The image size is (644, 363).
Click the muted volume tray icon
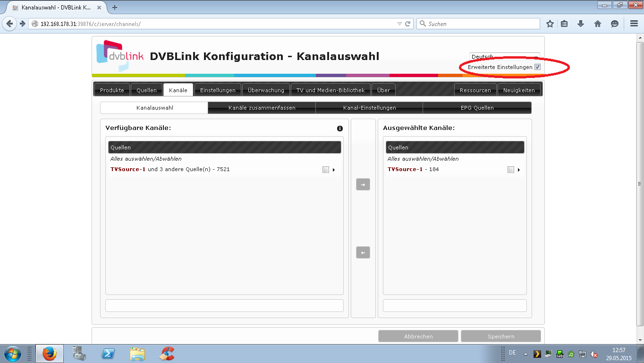594,354
